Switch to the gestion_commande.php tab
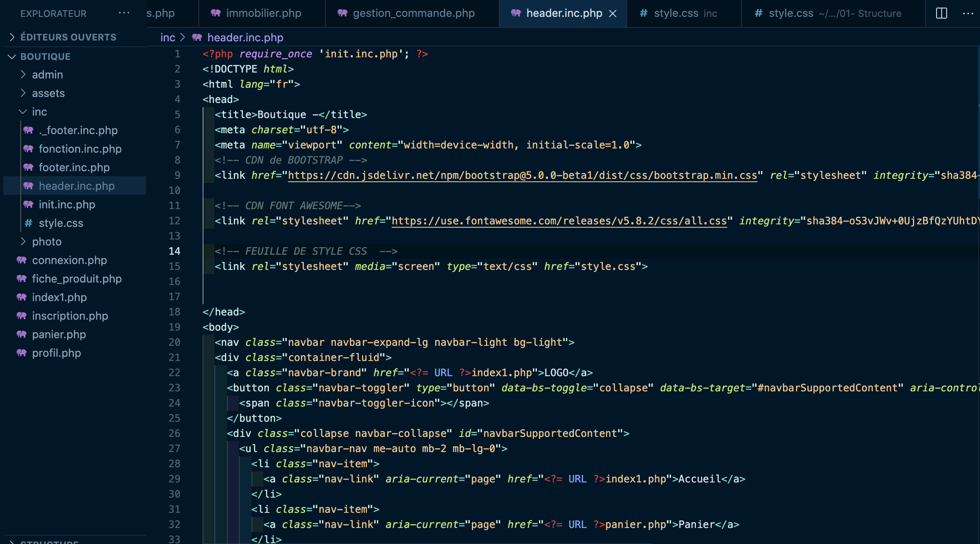 [414, 13]
